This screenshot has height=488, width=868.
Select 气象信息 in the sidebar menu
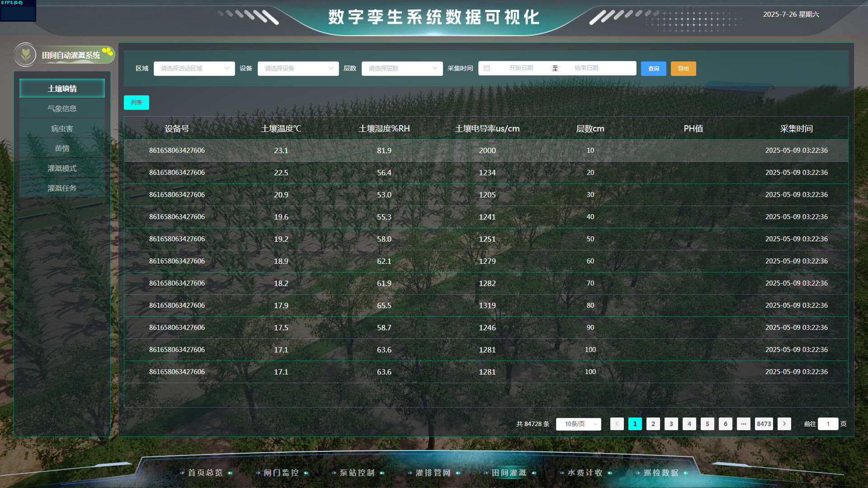pyautogui.click(x=62, y=108)
